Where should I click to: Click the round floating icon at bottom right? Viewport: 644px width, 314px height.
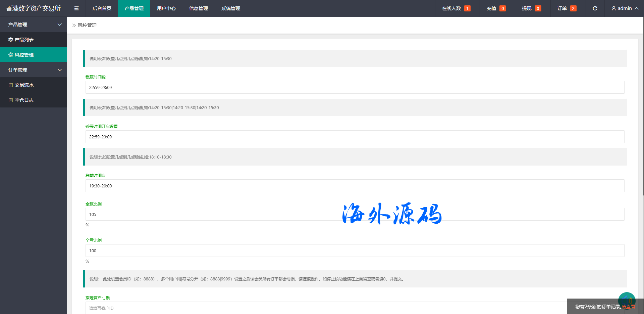pos(627,300)
